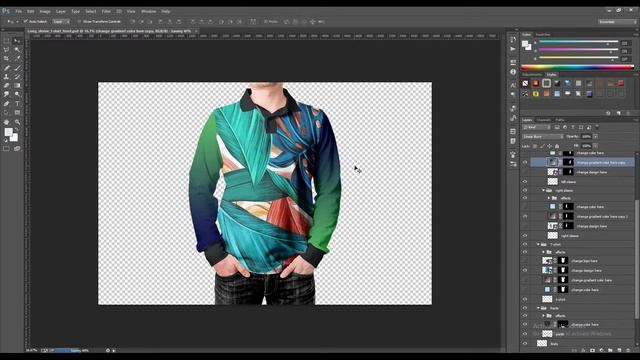This screenshot has width=640, height=360.
Task: Hide the t-shirt base layer
Action: [525, 299]
